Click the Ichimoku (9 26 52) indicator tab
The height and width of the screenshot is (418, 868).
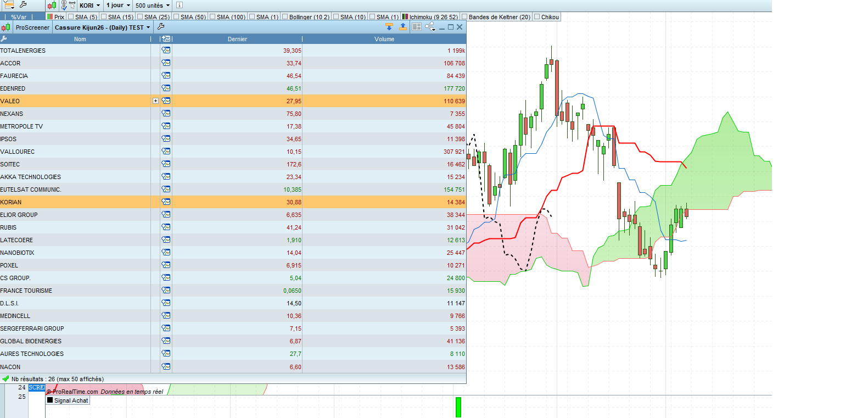tap(430, 17)
